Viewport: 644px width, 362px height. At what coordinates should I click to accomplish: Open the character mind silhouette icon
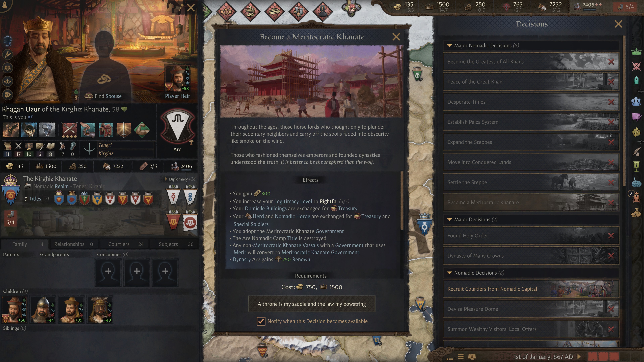coord(8,41)
